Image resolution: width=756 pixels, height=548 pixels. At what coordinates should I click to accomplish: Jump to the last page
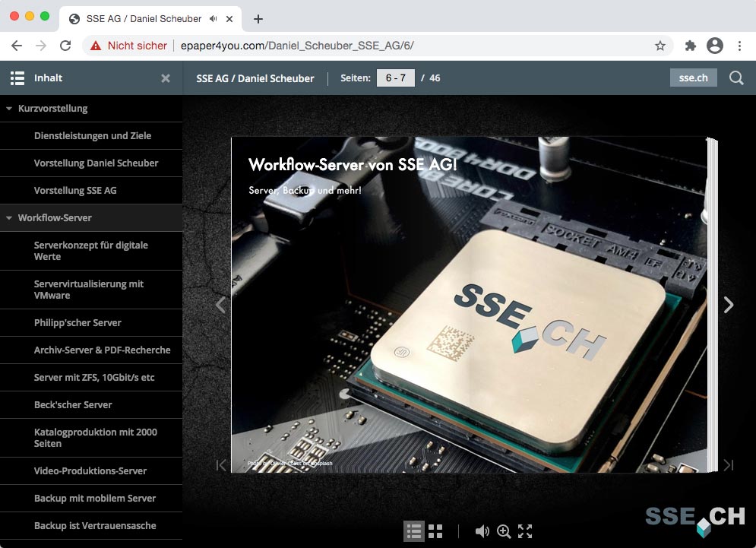728,465
